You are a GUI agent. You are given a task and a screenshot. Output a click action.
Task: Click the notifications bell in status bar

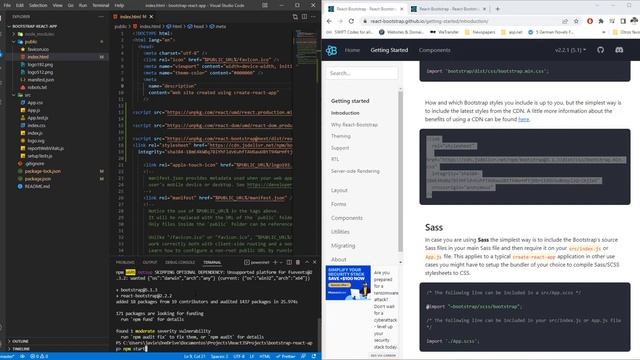pos(313,356)
